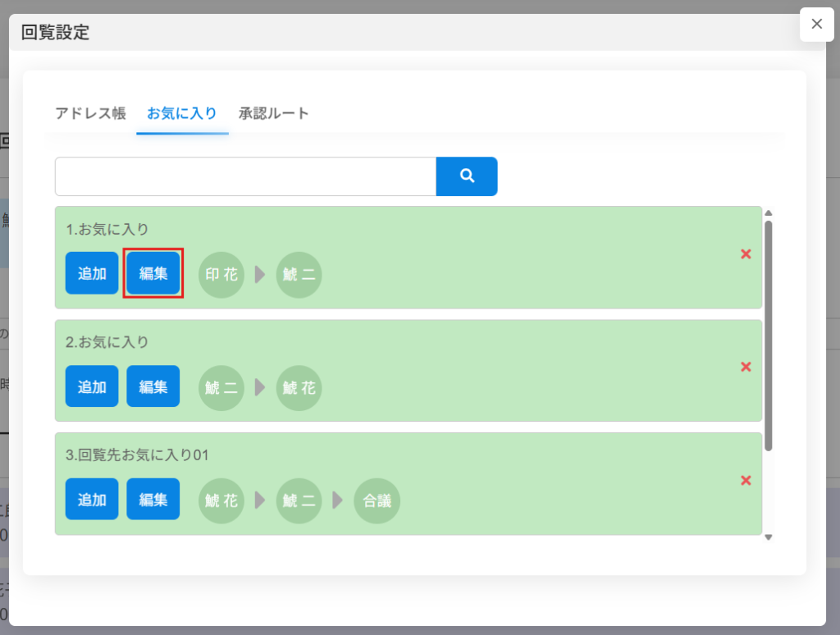
Task: Select the 合議 circle in third favorite
Action: point(377,500)
